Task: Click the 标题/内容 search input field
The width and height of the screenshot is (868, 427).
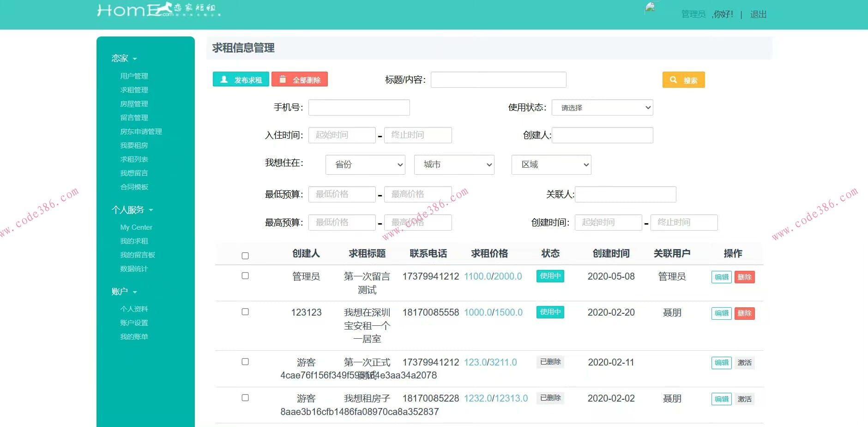Action: [498, 79]
